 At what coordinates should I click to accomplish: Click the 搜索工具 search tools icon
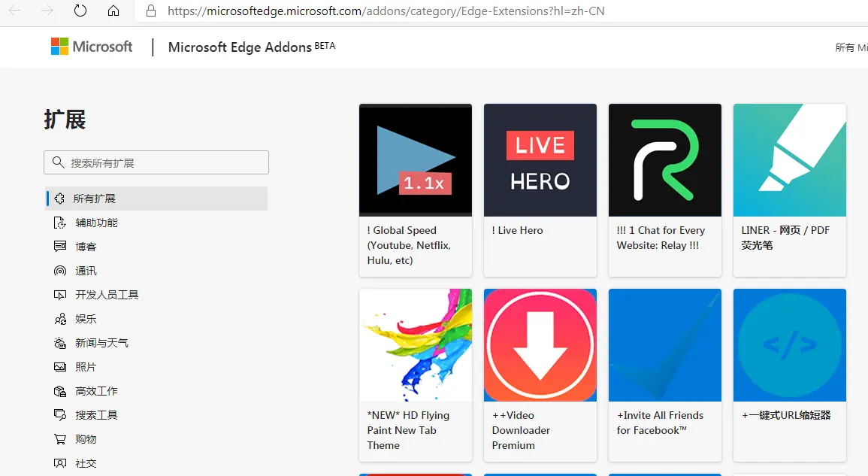tap(60, 415)
